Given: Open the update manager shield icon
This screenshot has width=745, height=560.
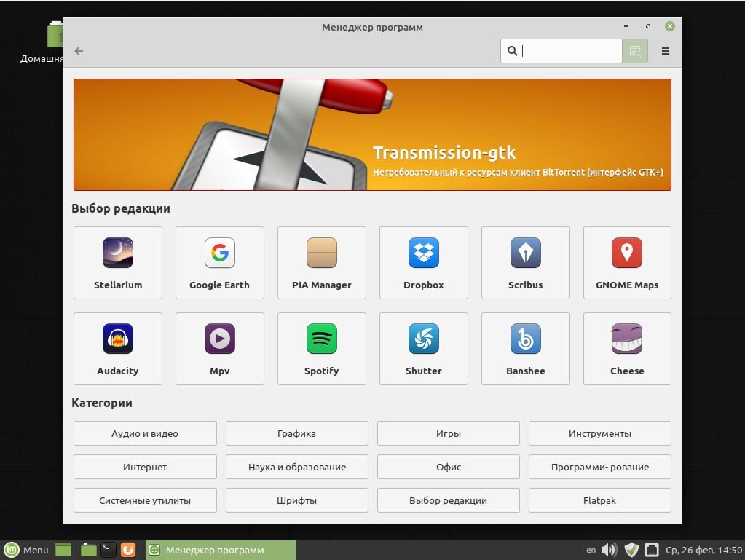Looking at the screenshot, I should (x=631, y=550).
